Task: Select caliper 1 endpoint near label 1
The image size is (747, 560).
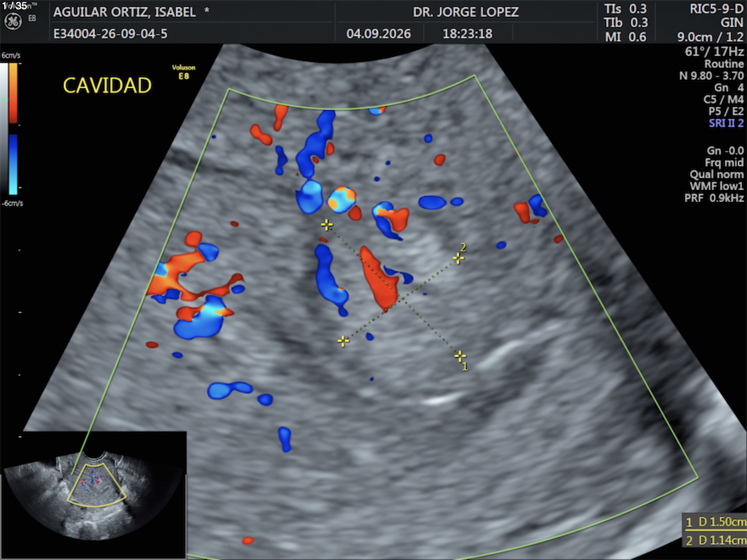Action: [x=460, y=356]
